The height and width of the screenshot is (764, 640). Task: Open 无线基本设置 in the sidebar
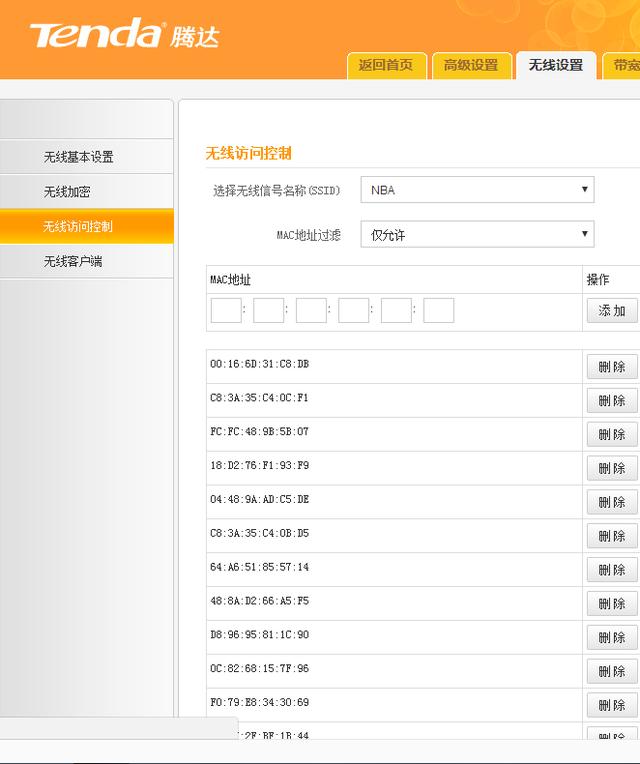click(x=86, y=157)
